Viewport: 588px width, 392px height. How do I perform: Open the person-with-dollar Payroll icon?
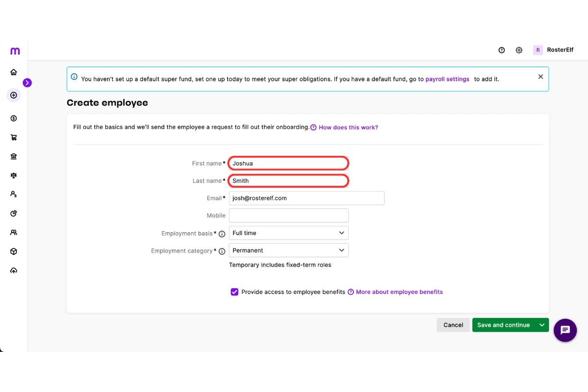[14, 195]
